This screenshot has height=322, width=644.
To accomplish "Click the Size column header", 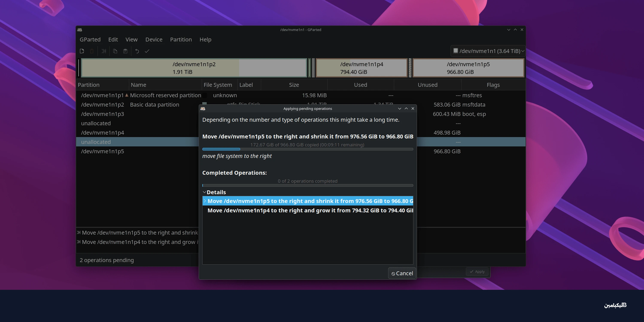I will tap(294, 85).
